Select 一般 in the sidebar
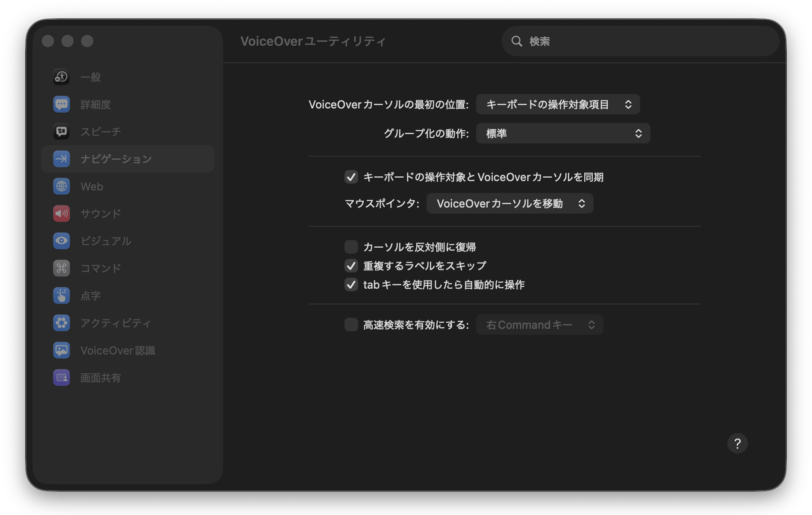 [128, 77]
